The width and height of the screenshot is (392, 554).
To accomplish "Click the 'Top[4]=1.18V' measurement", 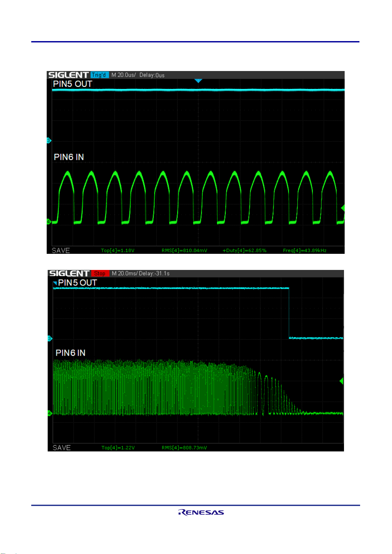I will tap(118, 251).
